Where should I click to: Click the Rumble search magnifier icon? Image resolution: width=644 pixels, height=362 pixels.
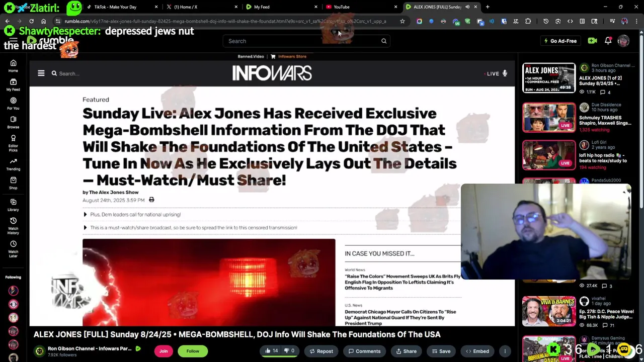click(384, 41)
